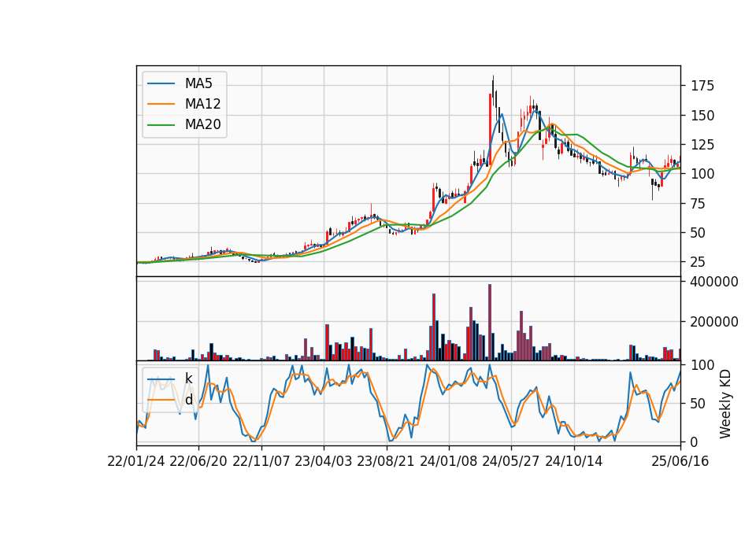Click the 22/06/20 date label
The height and width of the screenshot is (543, 756).
(198, 462)
